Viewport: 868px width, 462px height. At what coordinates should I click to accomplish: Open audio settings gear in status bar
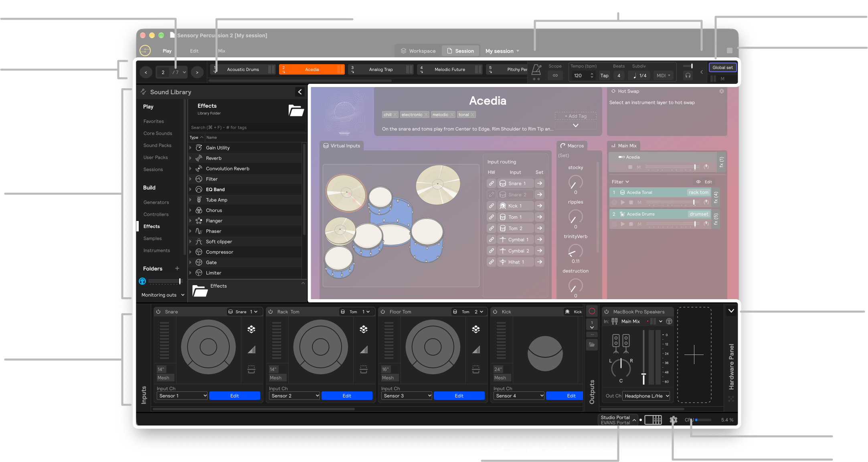674,420
